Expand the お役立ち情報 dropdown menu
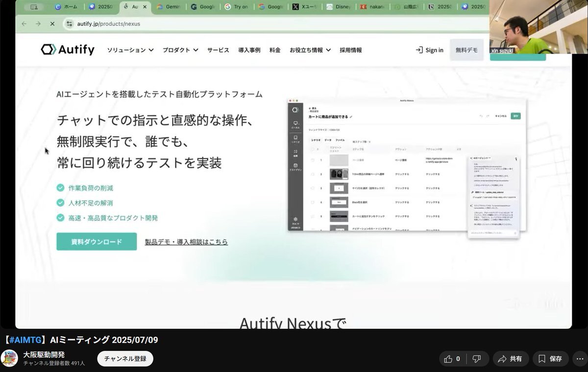Screen dimensions: 588x372 [x=310, y=50]
